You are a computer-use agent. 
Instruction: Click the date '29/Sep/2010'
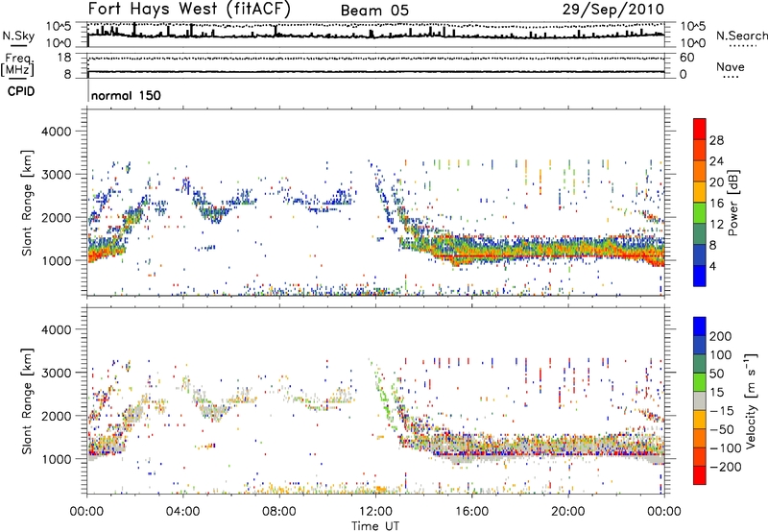tap(612, 9)
